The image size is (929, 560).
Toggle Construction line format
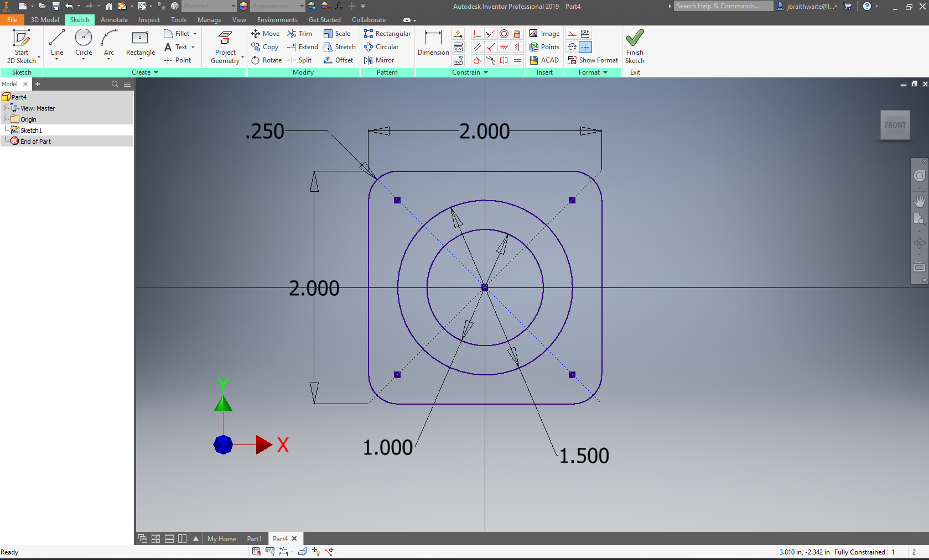point(572,34)
